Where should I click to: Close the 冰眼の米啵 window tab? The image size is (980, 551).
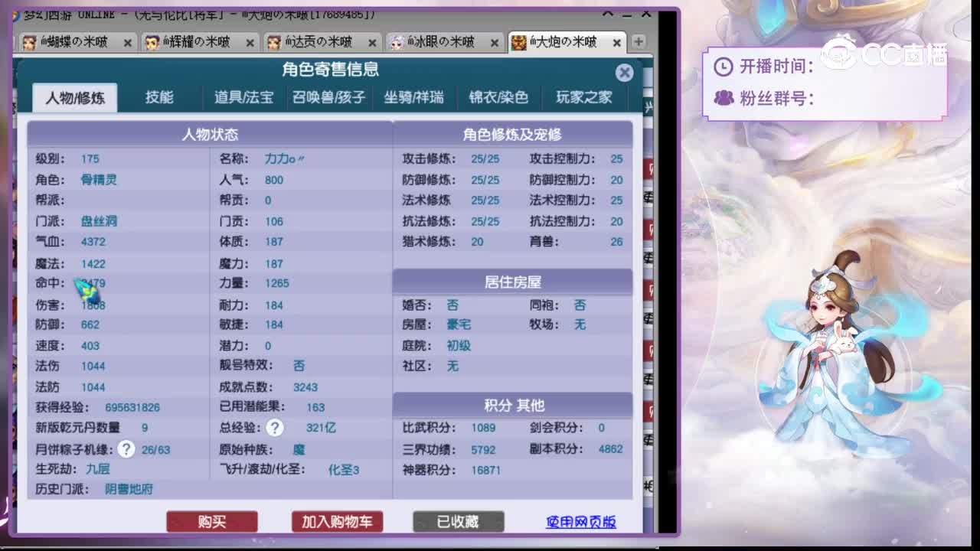pyautogui.click(x=495, y=43)
